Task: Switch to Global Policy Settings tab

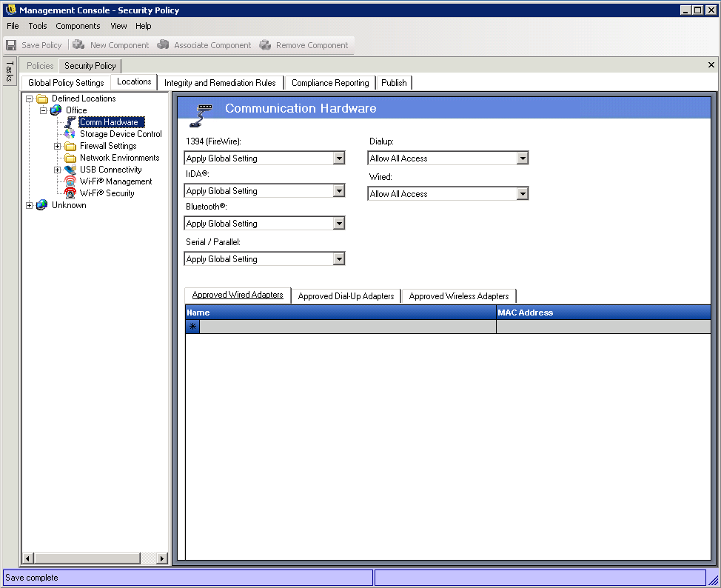Action: [66, 83]
